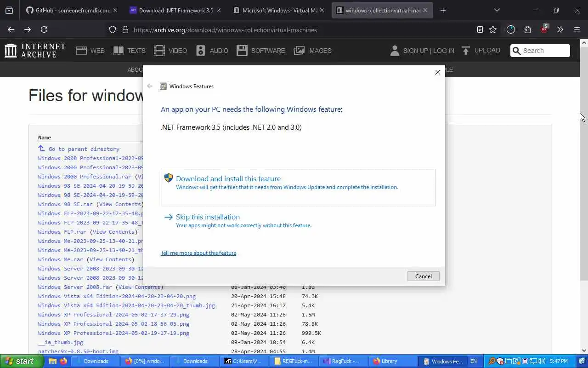Click page scrollbar down arrow
588x368 pixels.
pos(584,351)
